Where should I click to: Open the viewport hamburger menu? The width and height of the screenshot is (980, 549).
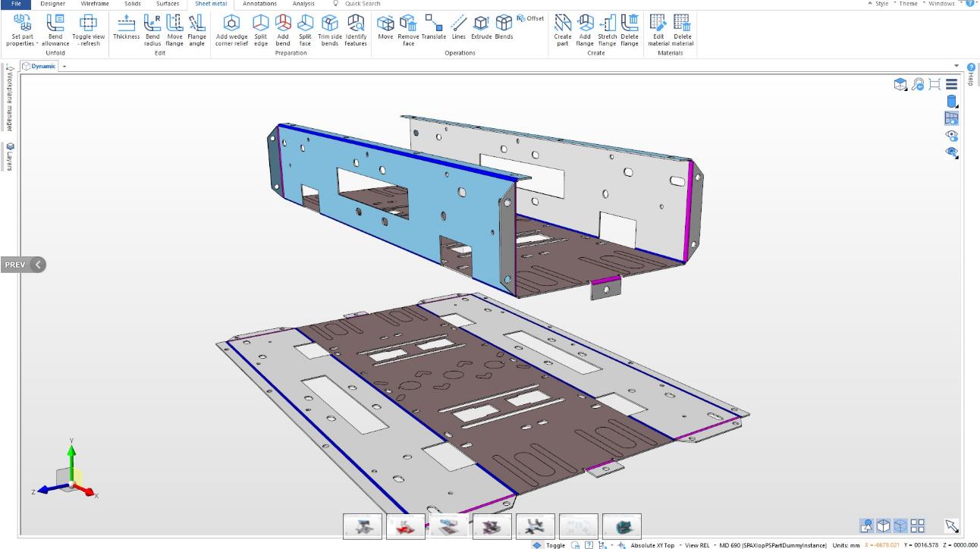(951, 85)
